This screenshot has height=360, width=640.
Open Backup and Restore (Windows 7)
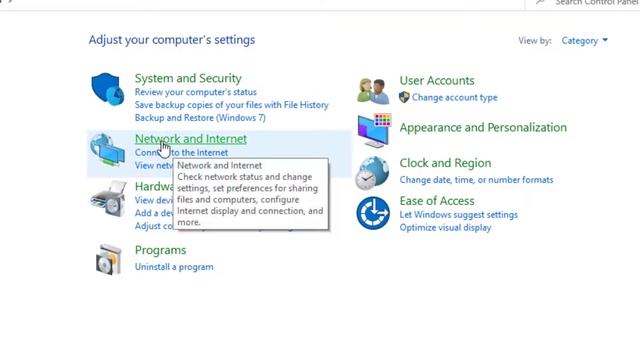200,118
